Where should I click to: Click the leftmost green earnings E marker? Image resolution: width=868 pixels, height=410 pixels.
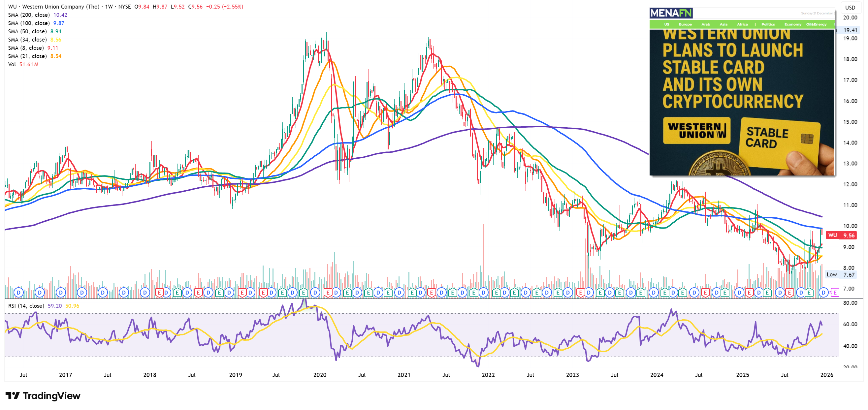pos(177,293)
